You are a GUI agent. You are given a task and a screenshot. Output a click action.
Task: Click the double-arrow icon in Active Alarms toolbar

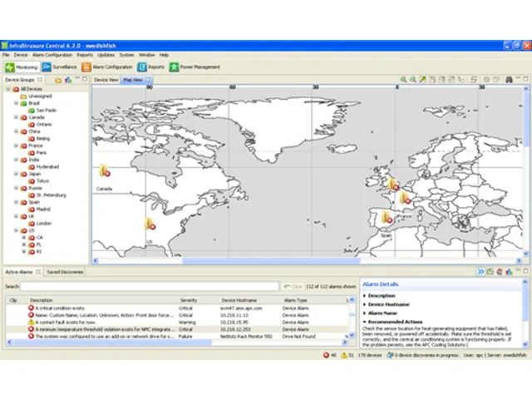coord(480,272)
